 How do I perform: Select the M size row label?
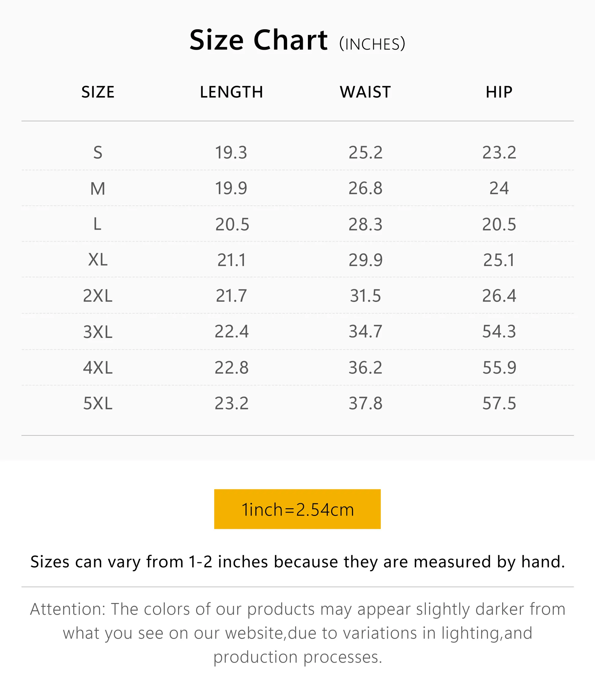pyautogui.click(x=98, y=188)
